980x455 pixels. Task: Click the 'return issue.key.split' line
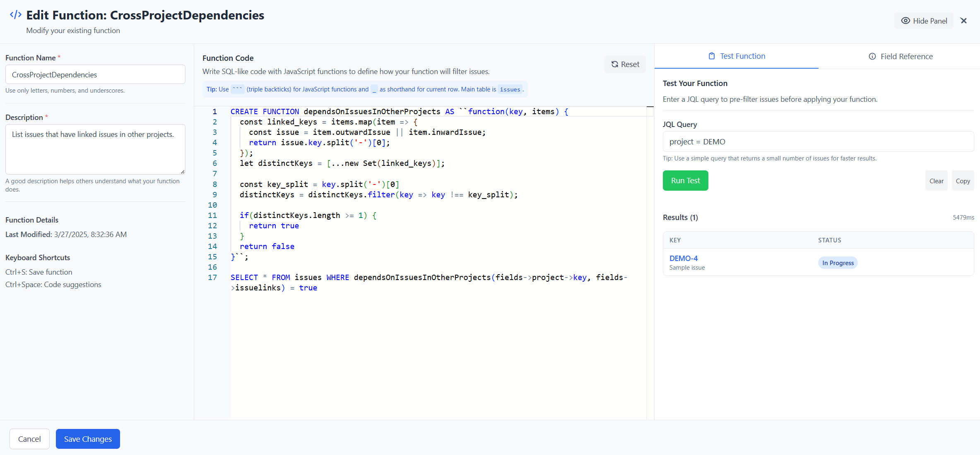click(320, 143)
